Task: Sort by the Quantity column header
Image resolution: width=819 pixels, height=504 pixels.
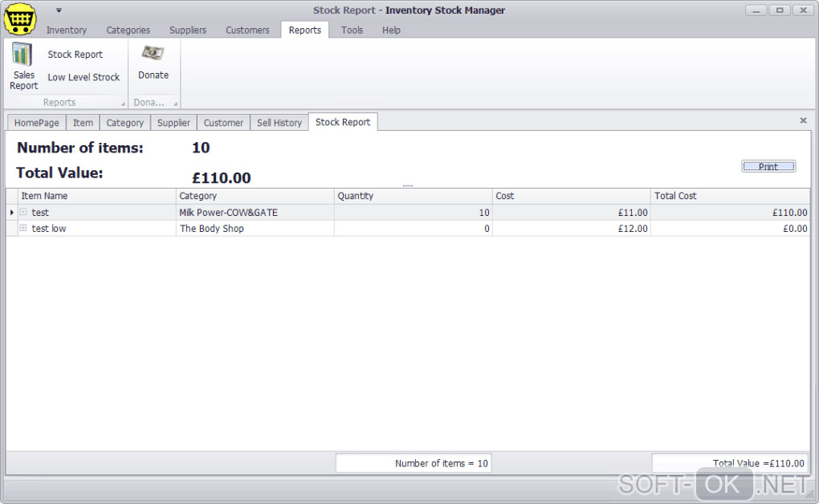Action: 414,196
